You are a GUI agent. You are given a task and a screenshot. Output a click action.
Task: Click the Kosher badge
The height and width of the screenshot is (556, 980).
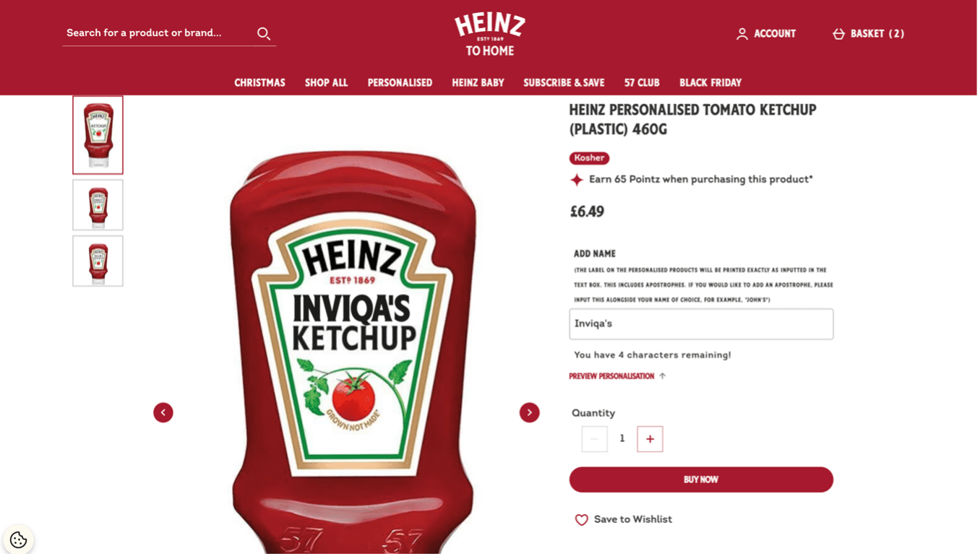click(x=589, y=158)
